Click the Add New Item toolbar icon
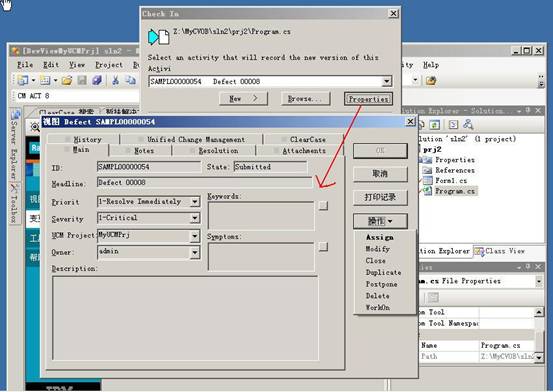Image resolution: width=553 pixels, height=392 pixels. pyautogui.click(x=45, y=80)
